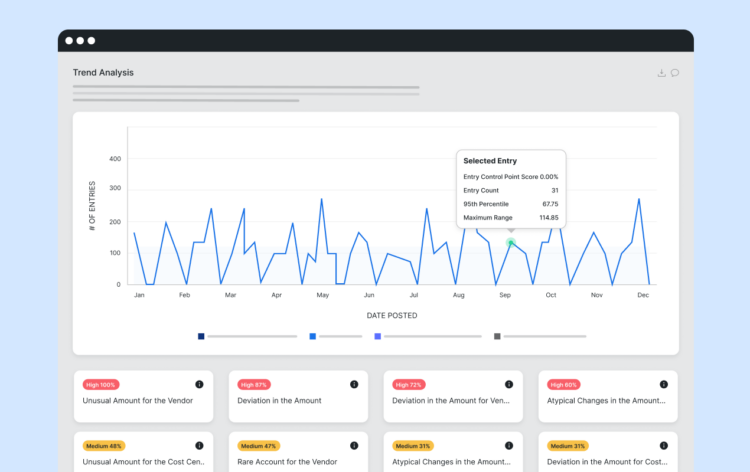Select the Unusual Amount for the Cost Center card
This screenshot has width=750, height=472.
click(x=143, y=461)
